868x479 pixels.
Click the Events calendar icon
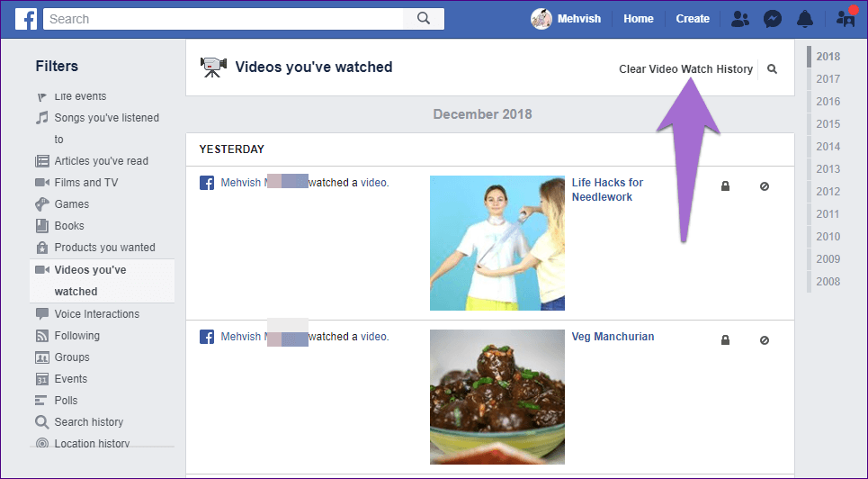(42, 379)
